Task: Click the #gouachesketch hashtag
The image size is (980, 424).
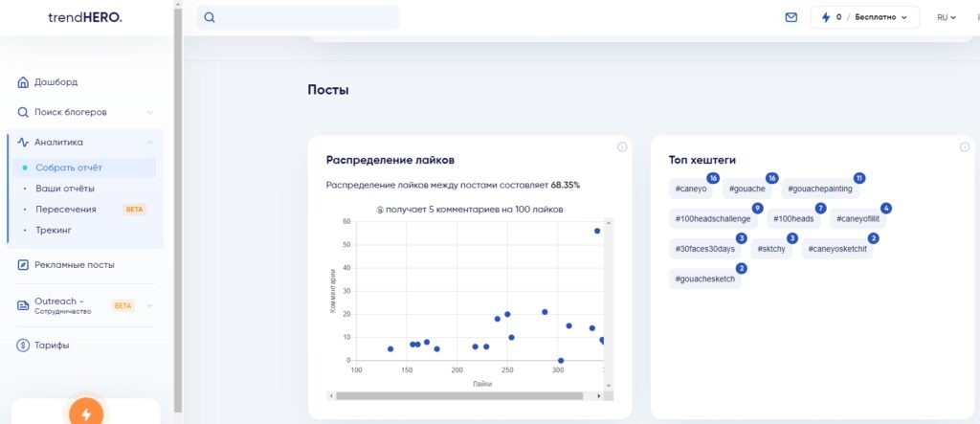Action: [x=705, y=279]
